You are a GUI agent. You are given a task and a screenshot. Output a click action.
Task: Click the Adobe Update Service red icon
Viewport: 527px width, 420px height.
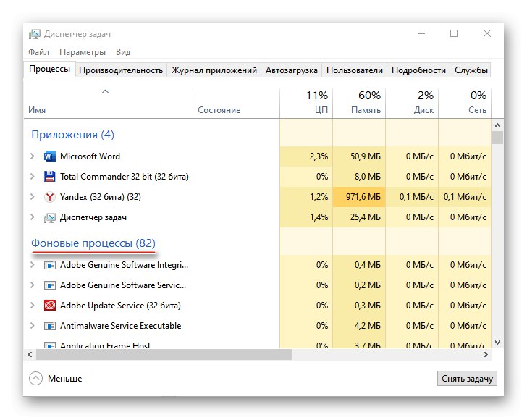50,306
